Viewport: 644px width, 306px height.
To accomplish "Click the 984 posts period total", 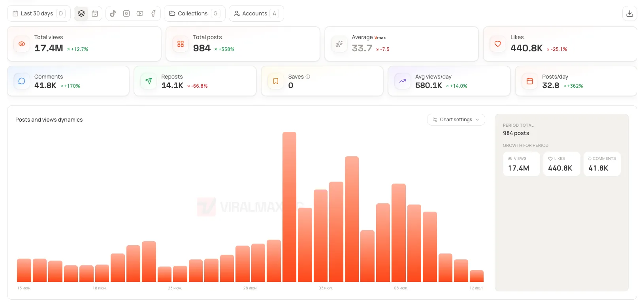I will (516, 133).
